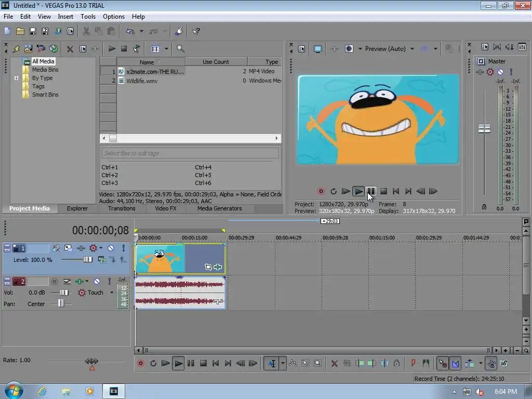Open the video preview effects dropdown arrow
The image size is (532, 399).
tap(360, 49)
